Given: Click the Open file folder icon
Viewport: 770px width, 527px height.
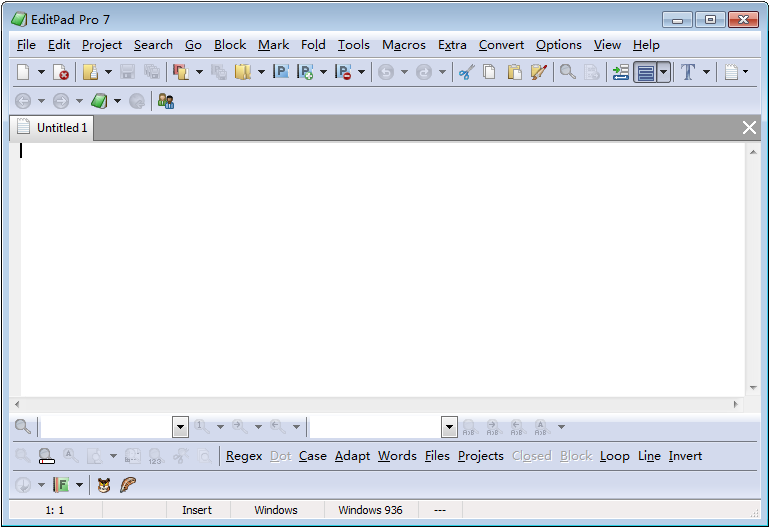Looking at the screenshot, I should click(x=90, y=72).
